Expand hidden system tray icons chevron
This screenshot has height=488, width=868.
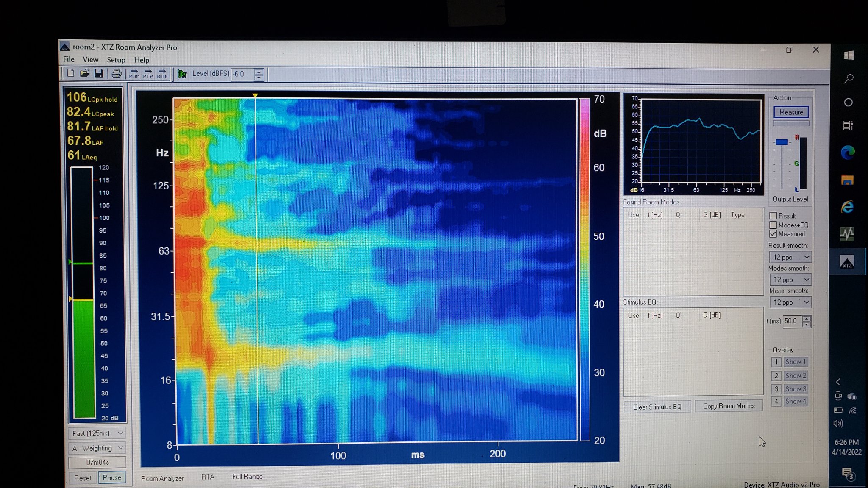pos(838,382)
